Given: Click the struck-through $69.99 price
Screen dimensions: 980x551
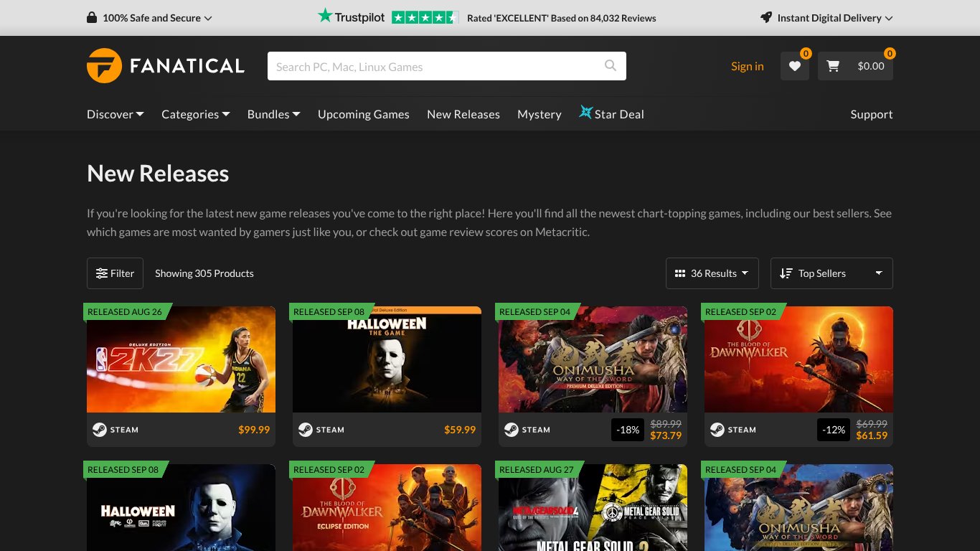Looking at the screenshot, I should pyautogui.click(x=872, y=424).
